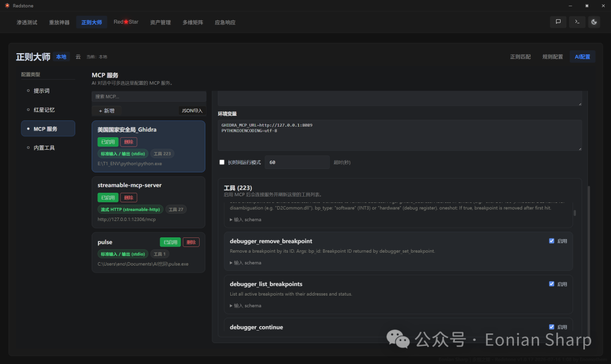Expand 输入 schema under debugger_list_breakpoints
The height and width of the screenshot is (364, 611).
click(x=246, y=306)
